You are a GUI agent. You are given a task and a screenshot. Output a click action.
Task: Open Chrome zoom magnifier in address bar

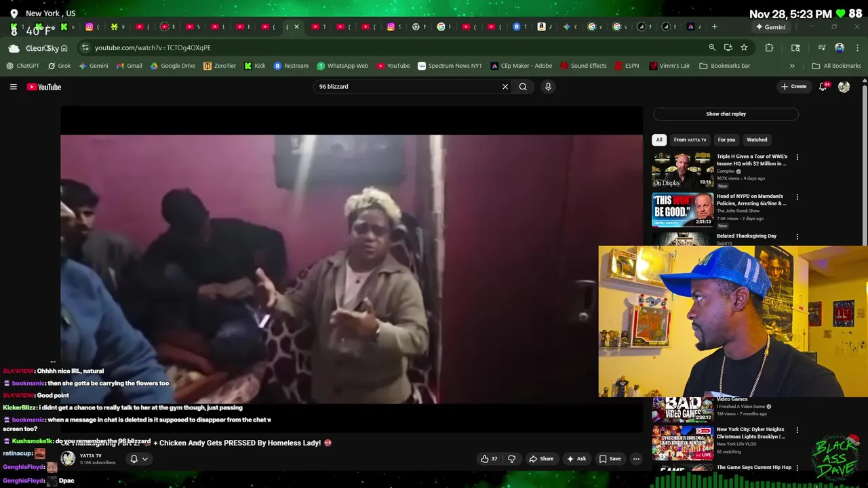[x=712, y=47]
